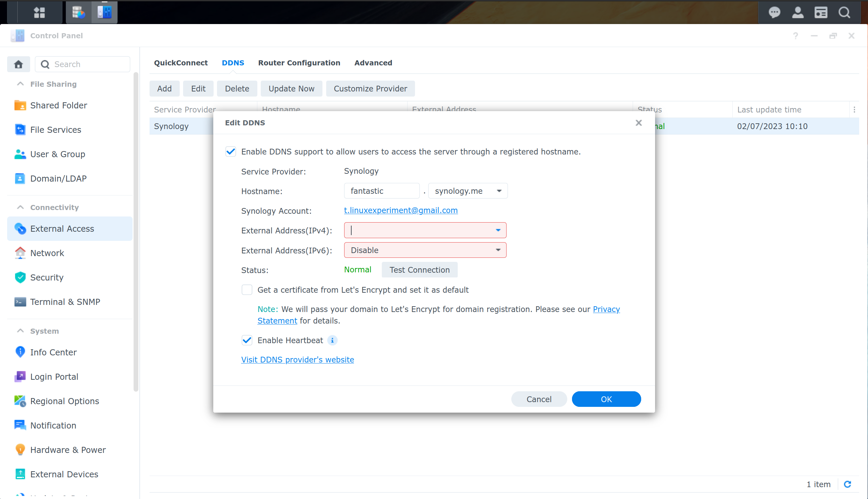Enable Get certificate from Let's Encrypt

click(246, 290)
